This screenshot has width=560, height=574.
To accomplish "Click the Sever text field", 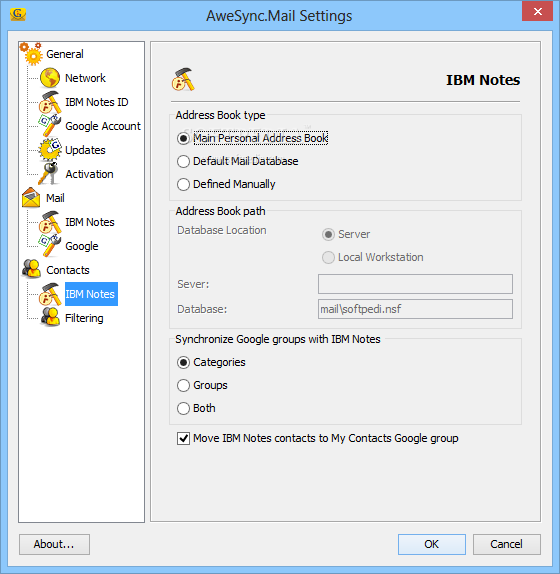I will [x=415, y=284].
